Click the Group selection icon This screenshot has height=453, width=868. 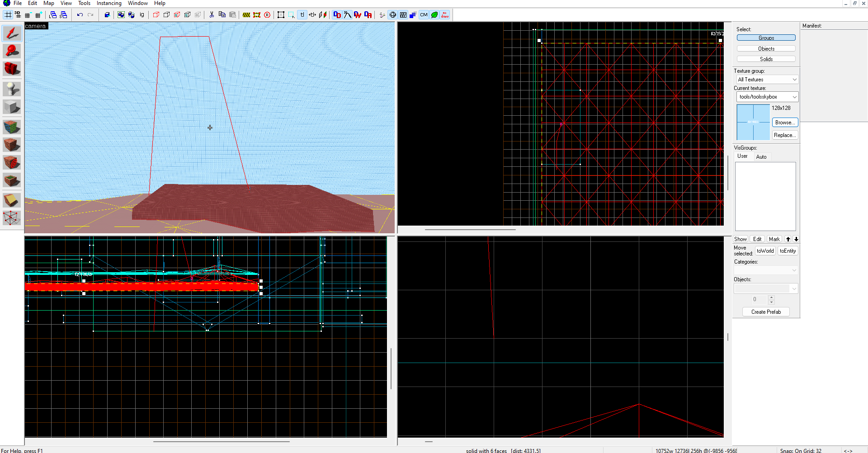(121, 15)
